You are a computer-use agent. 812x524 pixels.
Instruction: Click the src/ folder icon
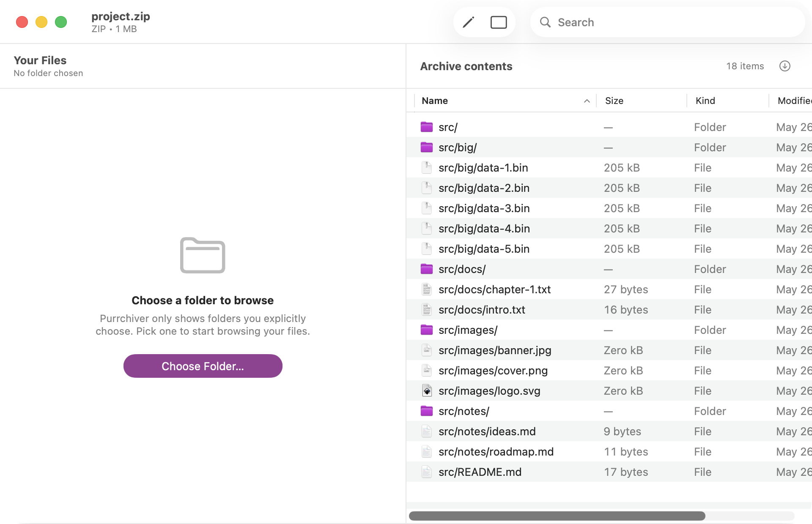(x=427, y=127)
